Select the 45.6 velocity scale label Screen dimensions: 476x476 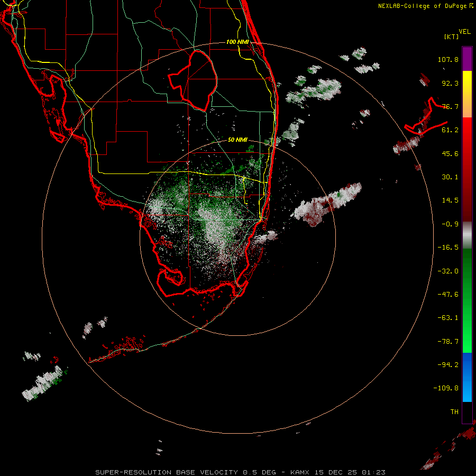coord(450,153)
